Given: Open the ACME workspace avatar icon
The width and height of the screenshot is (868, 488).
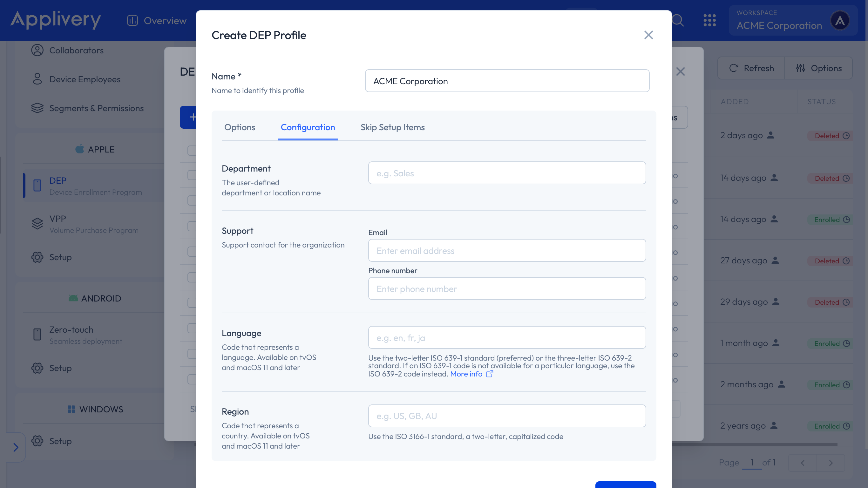Looking at the screenshot, I should click(840, 21).
